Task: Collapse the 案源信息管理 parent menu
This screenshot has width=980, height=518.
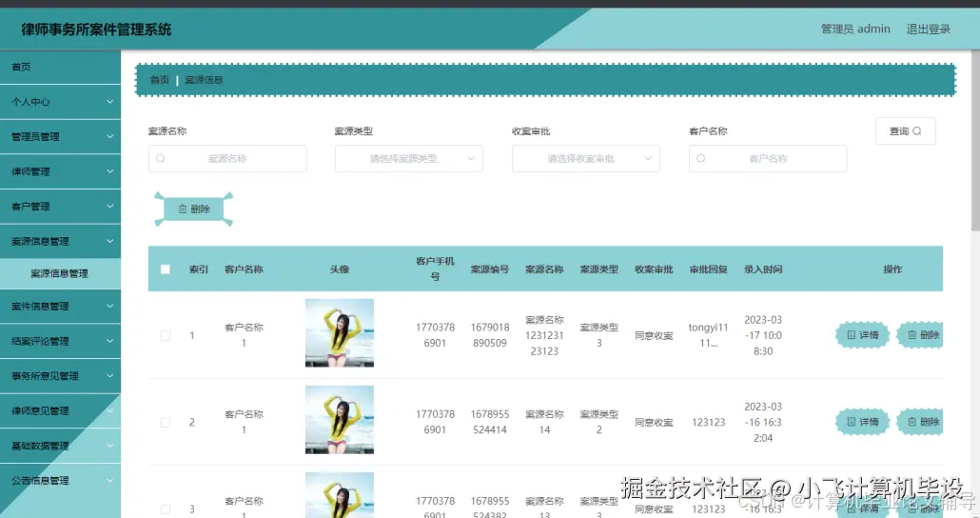Action: point(60,241)
